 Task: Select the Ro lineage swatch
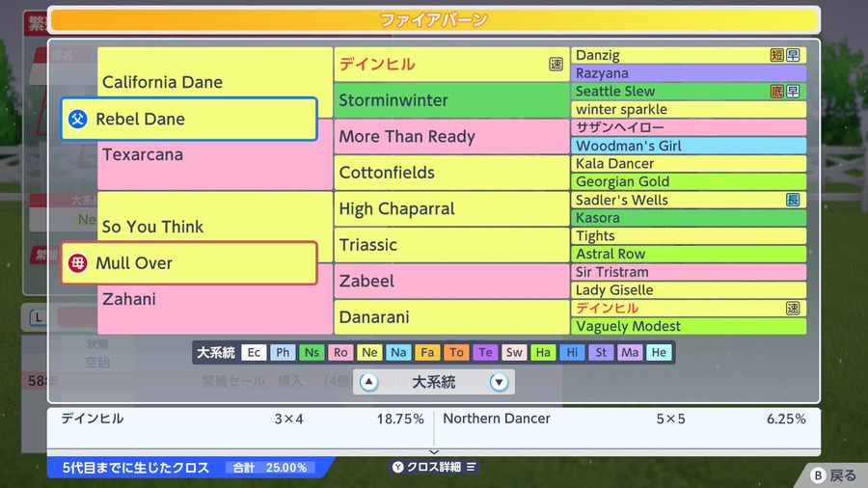coord(340,352)
